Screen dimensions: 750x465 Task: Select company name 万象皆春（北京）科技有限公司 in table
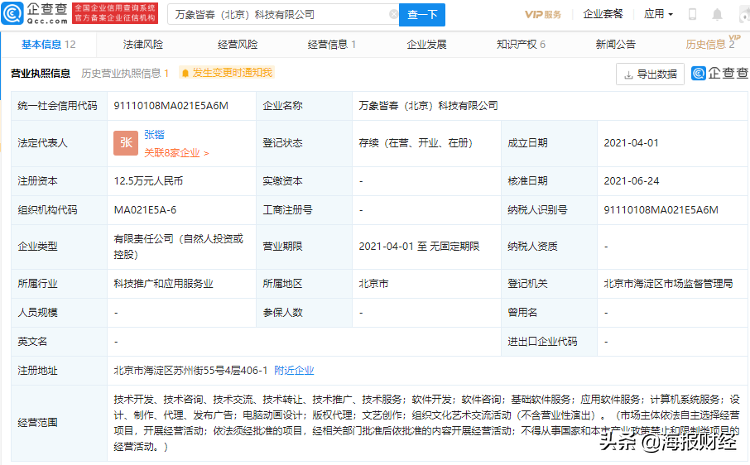point(428,106)
